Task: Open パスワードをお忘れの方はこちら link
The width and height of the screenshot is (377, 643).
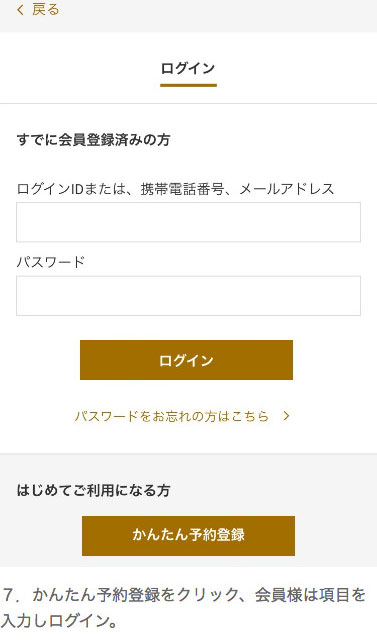Action: pyautogui.click(x=171, y=416)
